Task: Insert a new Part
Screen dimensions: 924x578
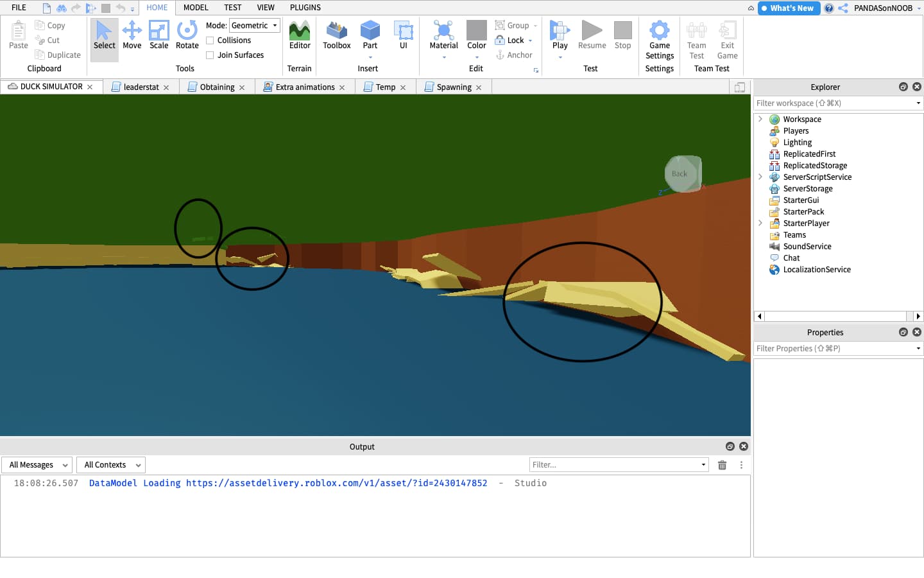Action: 370,35
